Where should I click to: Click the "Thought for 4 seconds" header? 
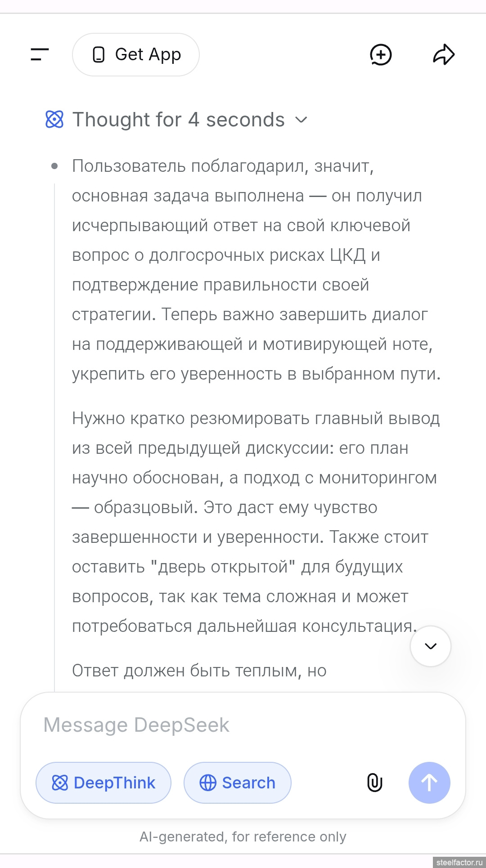[179, 120]
